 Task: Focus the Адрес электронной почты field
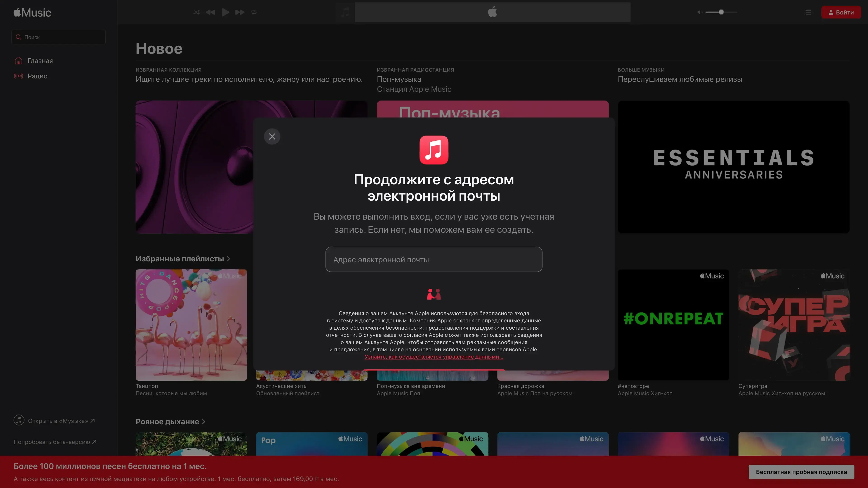[x=434, y=259]
